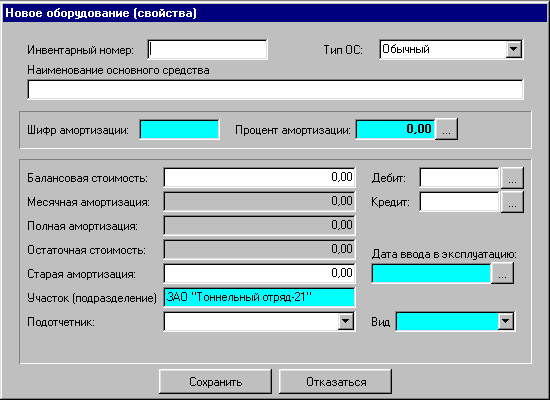Focus the Наименование основного средства field

[275, 90]
